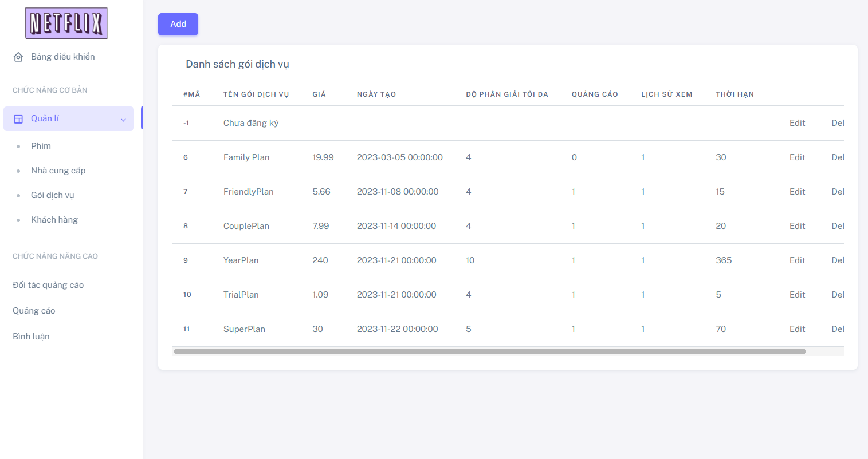Open the Quảng cáo page

click(34, 311)
